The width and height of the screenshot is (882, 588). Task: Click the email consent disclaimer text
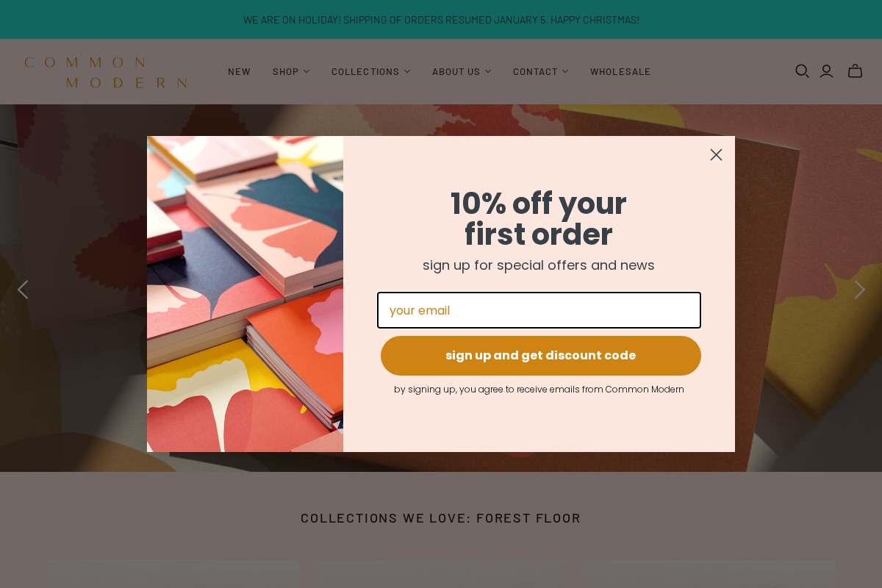tap(539, 390)
